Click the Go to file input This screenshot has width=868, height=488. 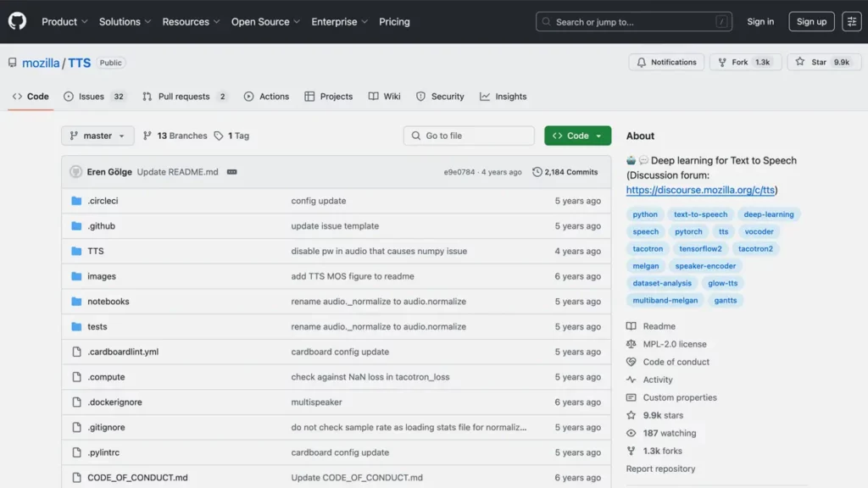tap(469, 136)
